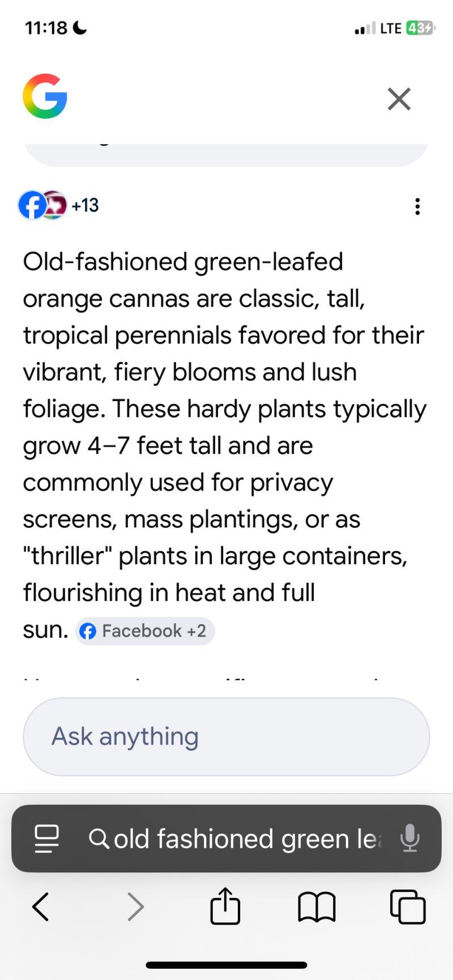Viewport: 453px width, 980px height.
Task: Open the Share sheet
Action: point(225,906)
